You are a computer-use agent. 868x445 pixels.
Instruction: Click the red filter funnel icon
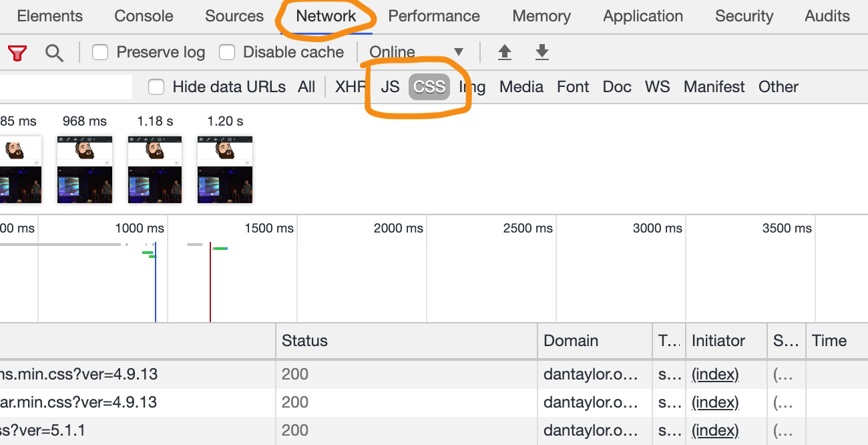[17, 53]
